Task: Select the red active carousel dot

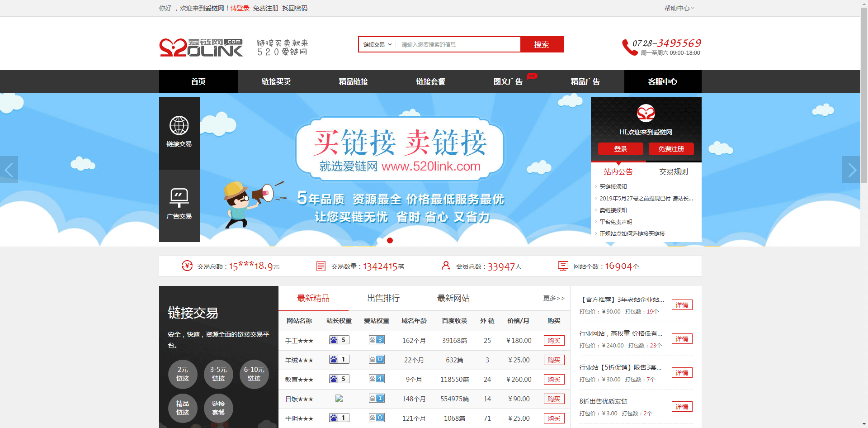Action: click(390, 240)
